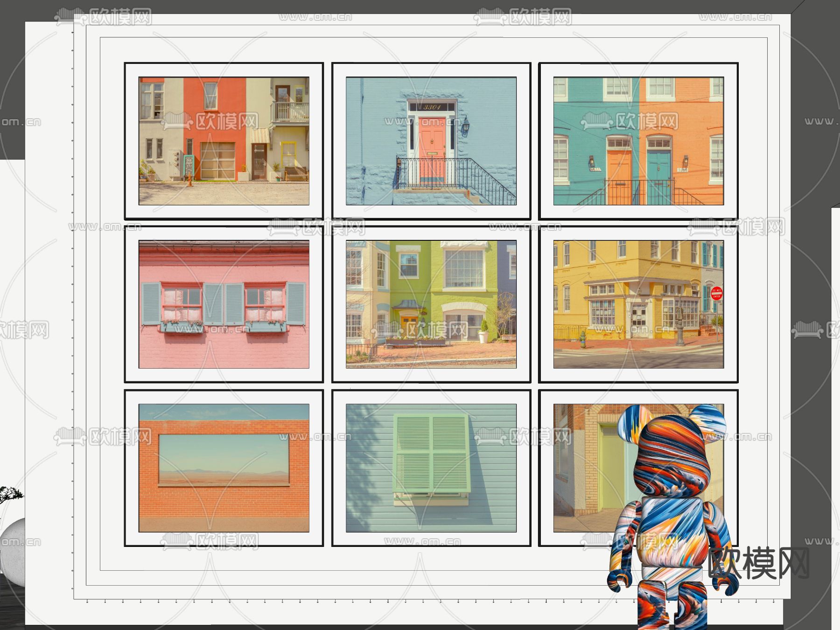Click the large 欧模网 logo text
Image resolution: width=840 pixels, height=630 pixels.
758,563
